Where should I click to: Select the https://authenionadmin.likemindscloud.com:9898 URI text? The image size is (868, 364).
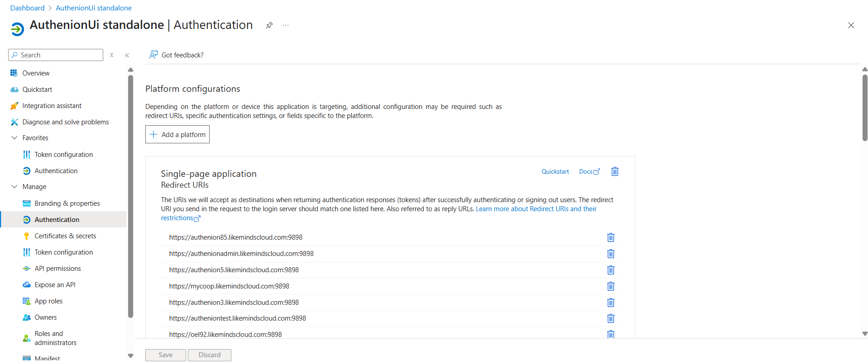click(241, 254)
